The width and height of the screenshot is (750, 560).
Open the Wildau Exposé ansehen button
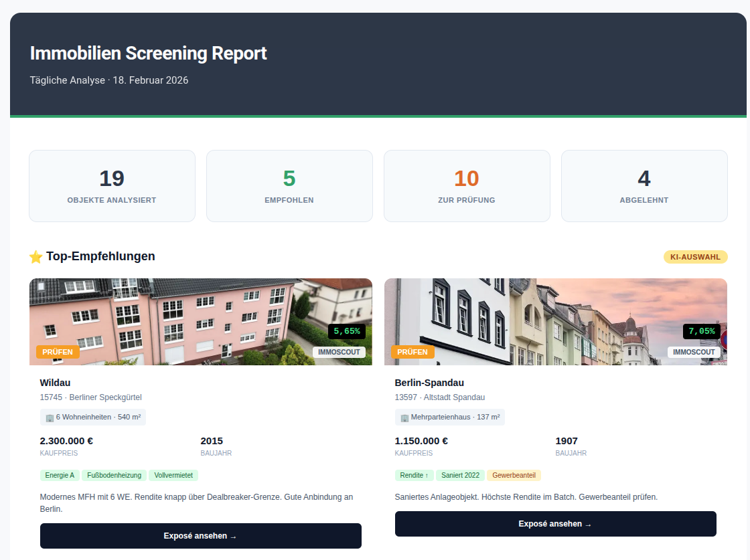coord(200,536)
